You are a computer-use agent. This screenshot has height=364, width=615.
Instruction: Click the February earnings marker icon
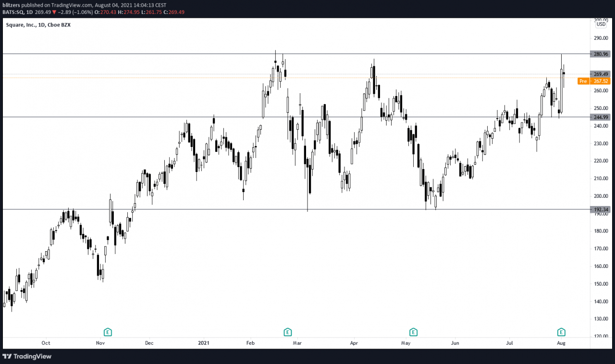pyautogui.click(x=287, y=332)
